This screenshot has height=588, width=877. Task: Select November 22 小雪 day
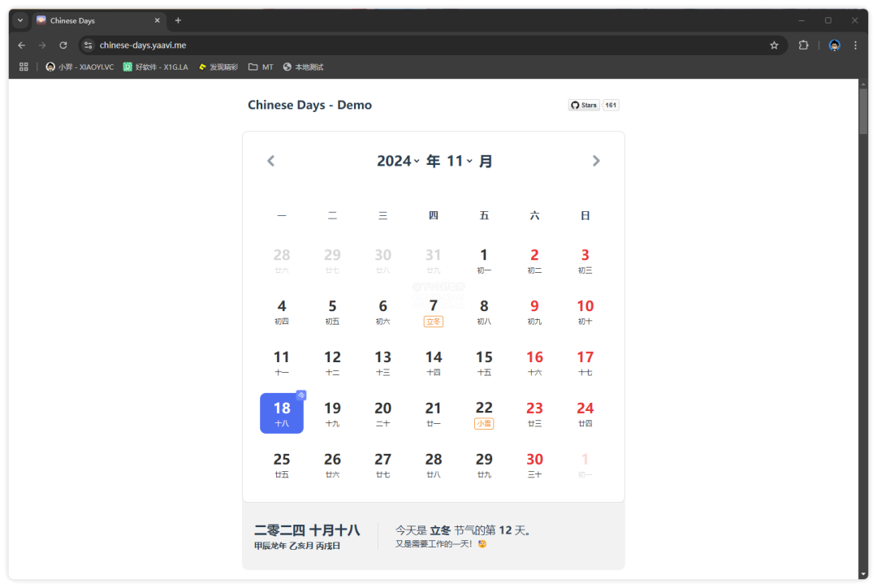[x=484, y=414]
